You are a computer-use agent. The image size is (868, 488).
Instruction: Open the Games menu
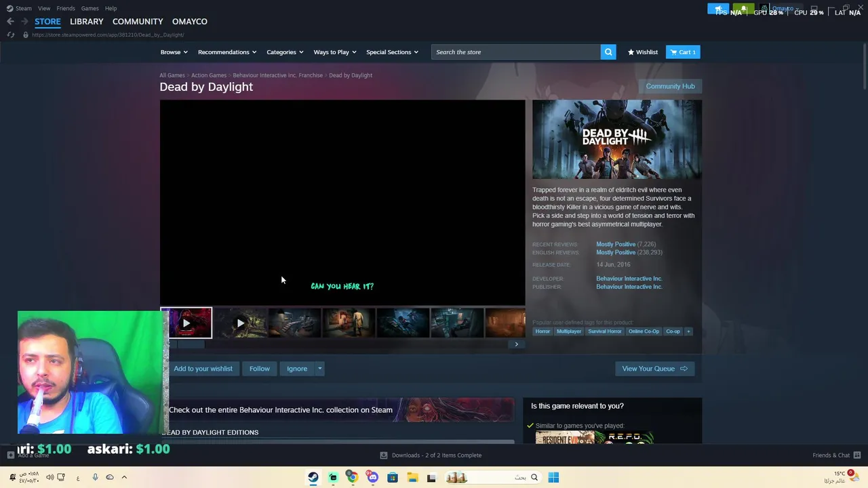[x=90, y=8]
